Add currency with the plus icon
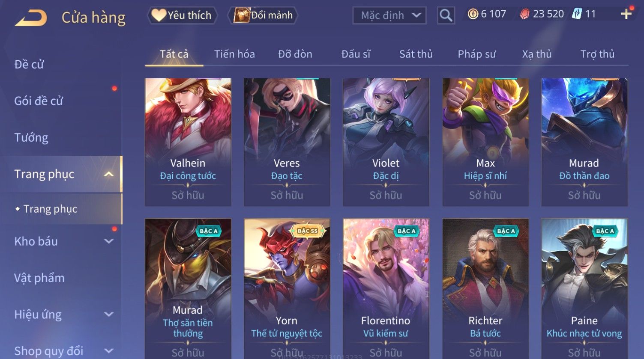644x359 pixels. pyautogui.click(x=626, y=14)
